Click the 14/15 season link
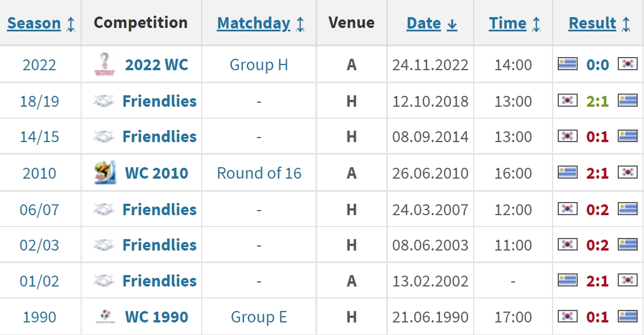Image resolution: width=644 pixels, height=335 pixels. pos(39,137)
